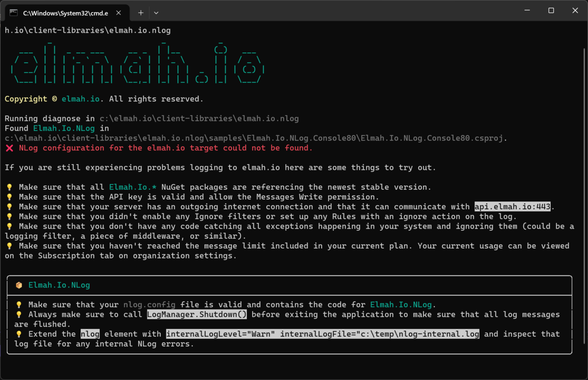588x380 pixels.
Task: Click the highlighted 'api.elmah.io:443' text
Action: [512, 207]
